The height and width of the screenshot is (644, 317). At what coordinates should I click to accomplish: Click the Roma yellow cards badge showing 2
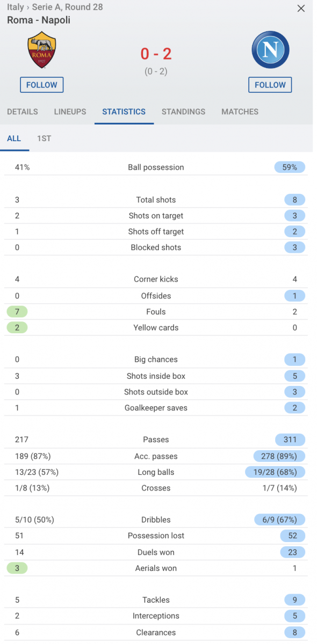coord(17,327)
